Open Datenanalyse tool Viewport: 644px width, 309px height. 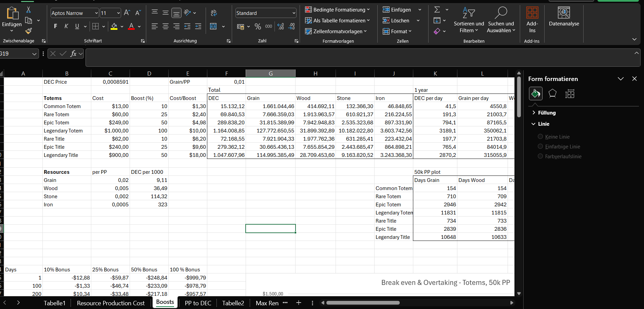coord(564,17)
